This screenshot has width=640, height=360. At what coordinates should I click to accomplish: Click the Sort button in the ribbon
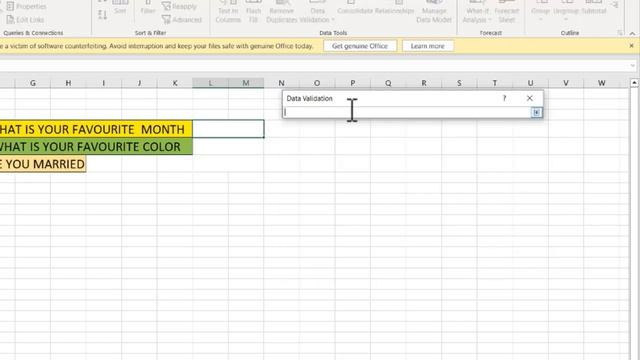pos(120,8)
